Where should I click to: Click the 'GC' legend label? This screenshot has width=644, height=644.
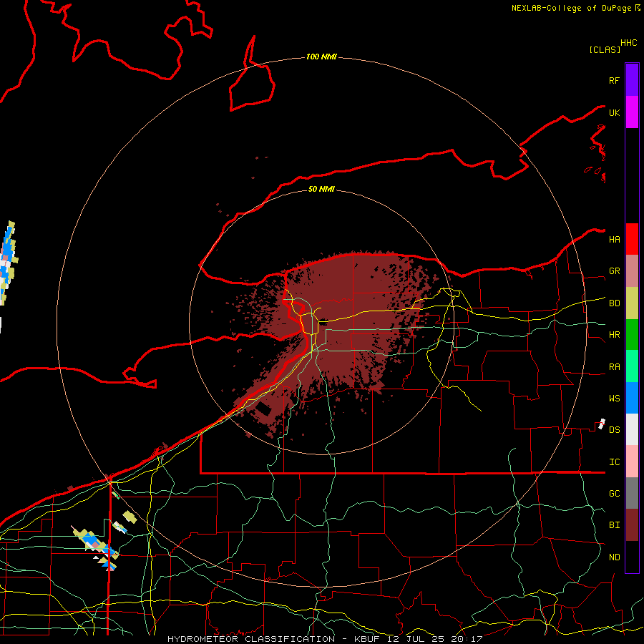614,494
